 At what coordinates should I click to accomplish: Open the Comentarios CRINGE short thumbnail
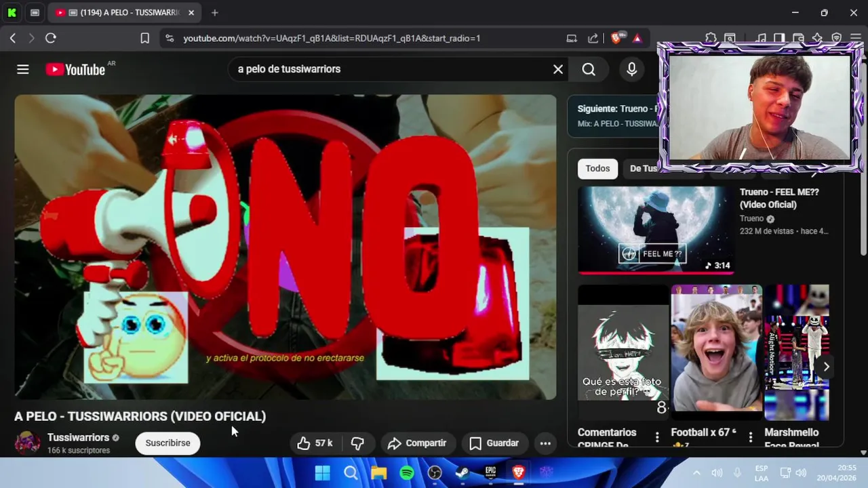(623, 352)
